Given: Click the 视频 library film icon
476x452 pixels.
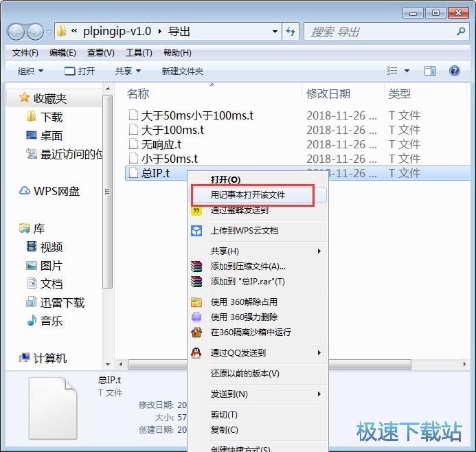Looking at the screenshot, I should [x=32, y=246].
